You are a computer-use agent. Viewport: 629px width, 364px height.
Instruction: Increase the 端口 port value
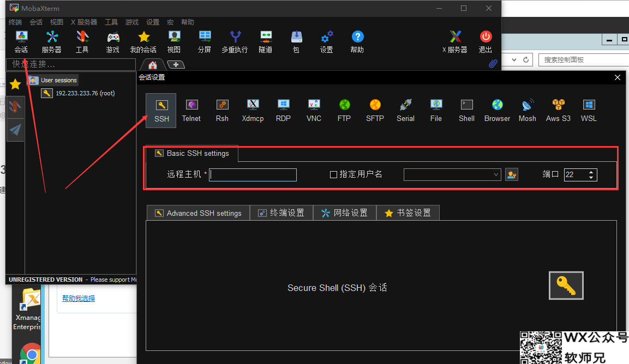[x=591, y=172]
